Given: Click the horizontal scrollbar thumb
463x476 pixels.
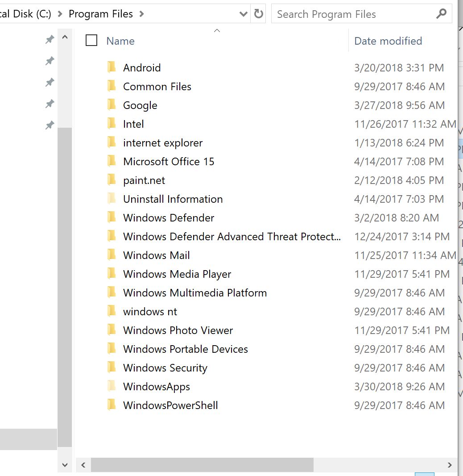Looking at the screenshot, I should point(202,465).
